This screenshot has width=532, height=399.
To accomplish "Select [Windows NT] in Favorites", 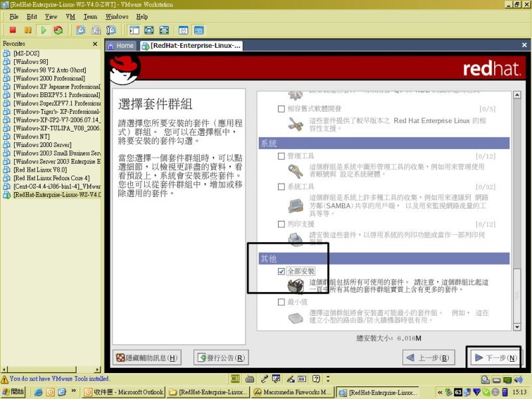I will pos(31,136).
